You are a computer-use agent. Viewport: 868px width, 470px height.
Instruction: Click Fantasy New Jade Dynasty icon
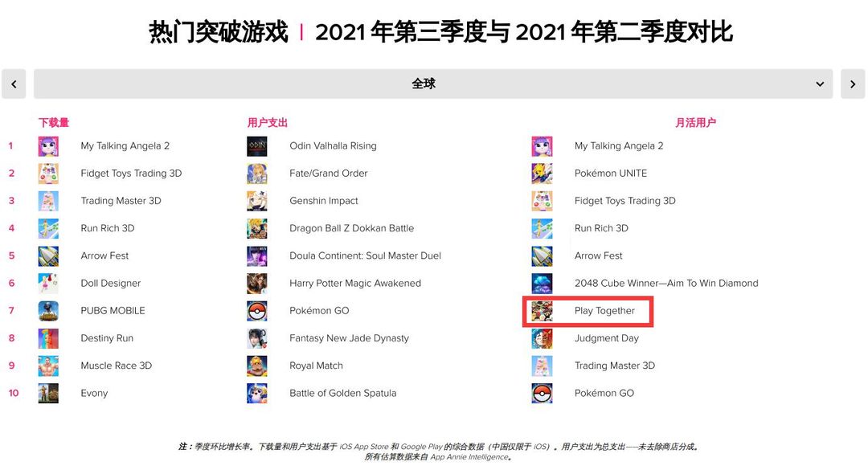pos(257,338)
